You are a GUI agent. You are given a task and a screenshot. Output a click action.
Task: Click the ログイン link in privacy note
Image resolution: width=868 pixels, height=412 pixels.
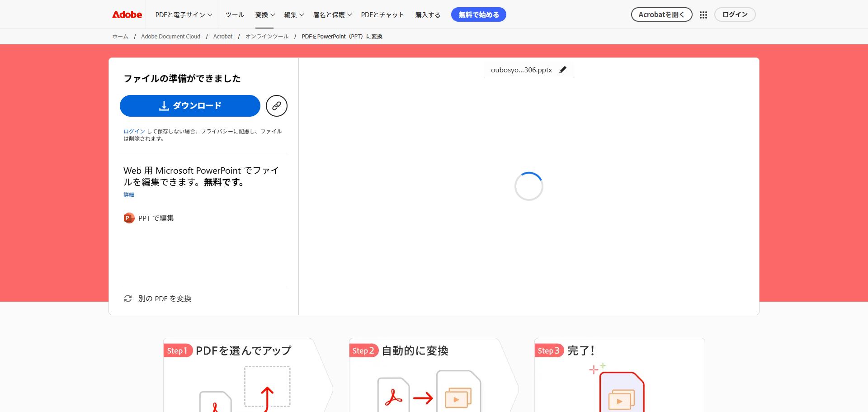(x=134, y=131)
